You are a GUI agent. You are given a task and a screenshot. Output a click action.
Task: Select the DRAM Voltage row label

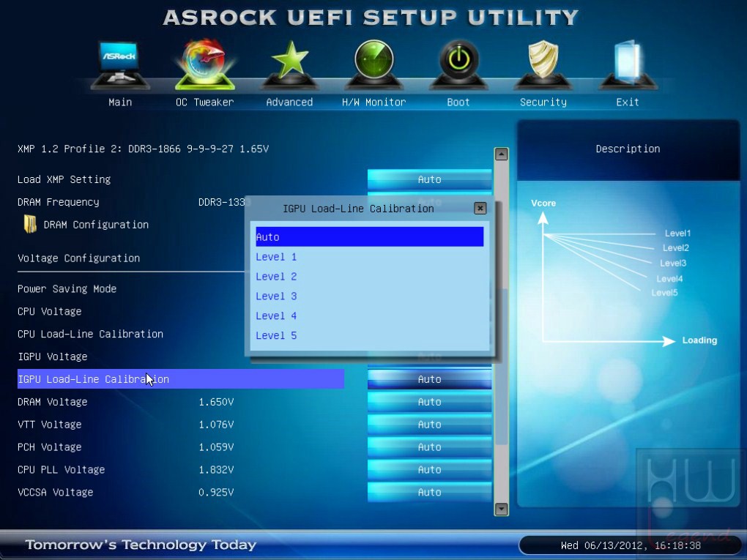coord(53,401)
